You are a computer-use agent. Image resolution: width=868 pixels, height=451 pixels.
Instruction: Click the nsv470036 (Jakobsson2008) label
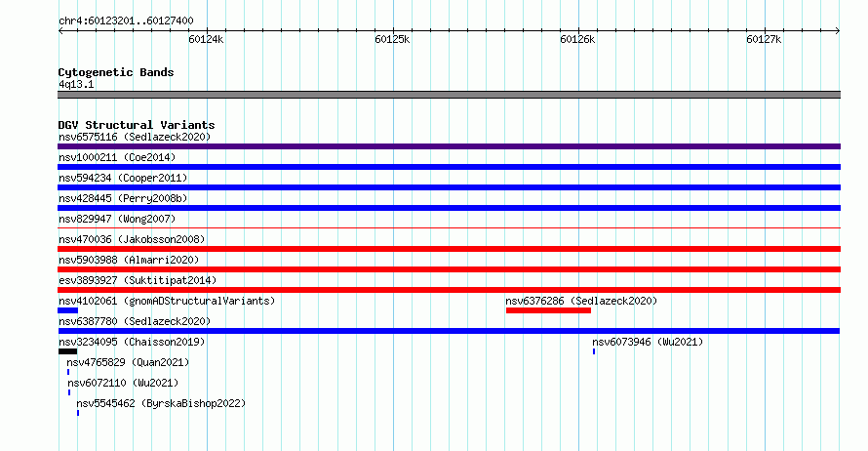[132, 239]
